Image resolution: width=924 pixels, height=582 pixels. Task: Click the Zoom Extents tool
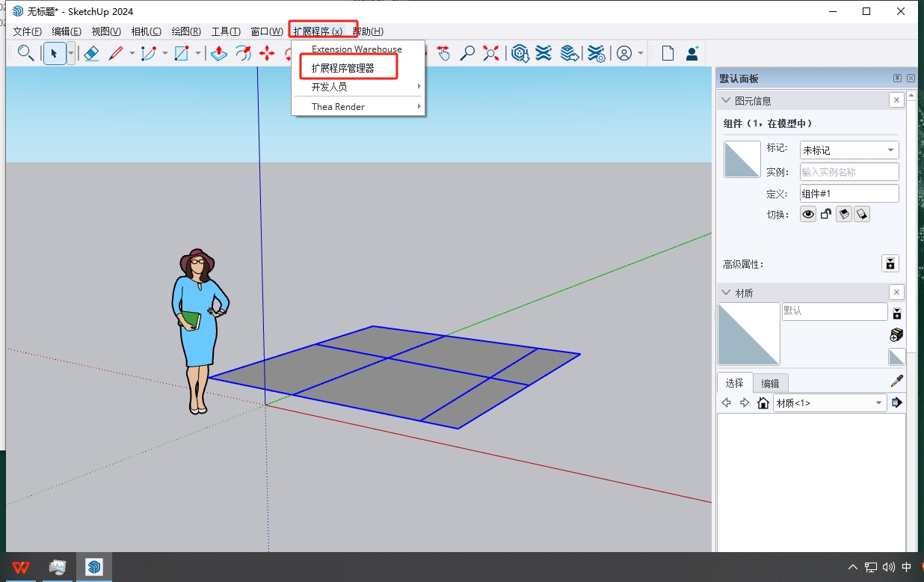[491, 53]
